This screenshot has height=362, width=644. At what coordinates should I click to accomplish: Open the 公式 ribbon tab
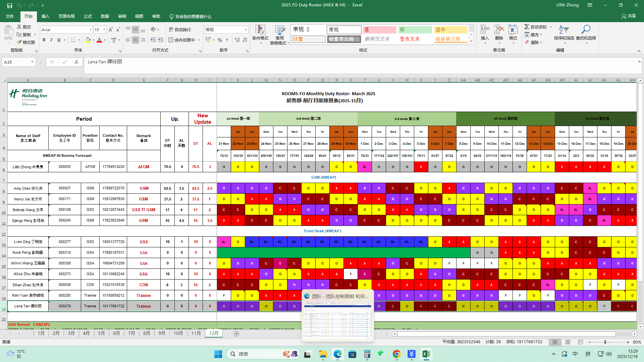click(88, 16)
